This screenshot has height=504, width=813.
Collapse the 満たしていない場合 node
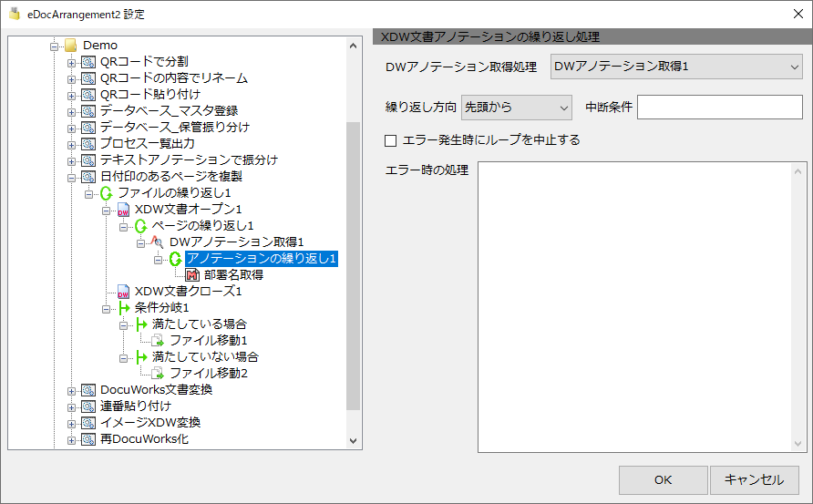(123, 358)
